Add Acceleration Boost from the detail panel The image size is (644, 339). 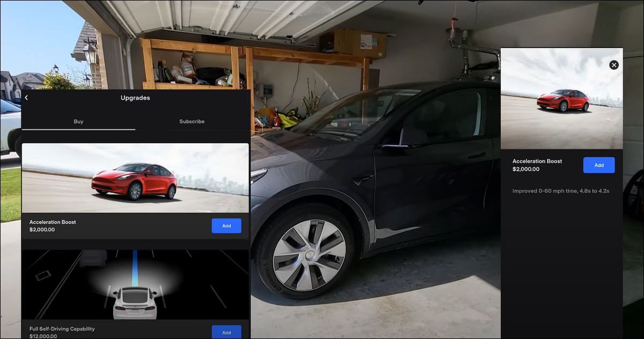point(598,165)
